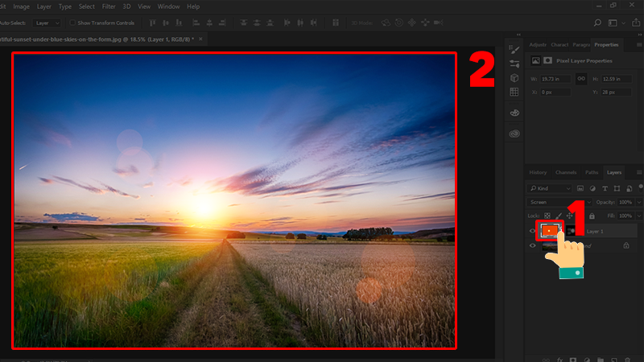
Task: Open the Adjustments sliders panel icon
Action: tap(514, 64)
